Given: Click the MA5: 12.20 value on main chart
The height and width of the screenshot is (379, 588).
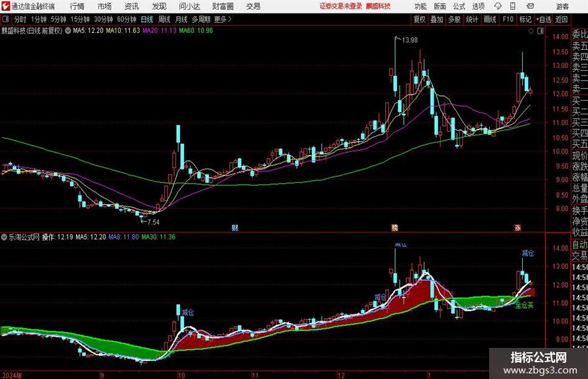Looking at the screenshot, I should tap(88, 30).
